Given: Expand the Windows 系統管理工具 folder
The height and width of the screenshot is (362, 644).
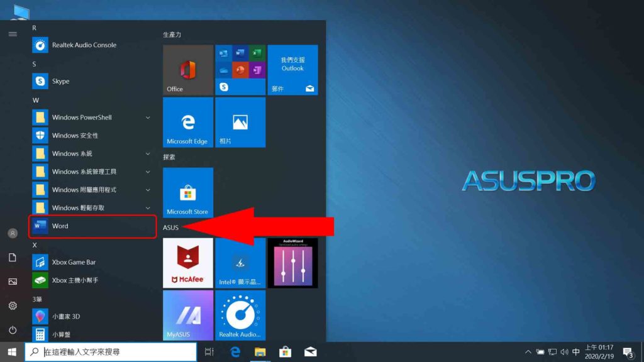Looking at the screenshot, I should pos(92,172).
